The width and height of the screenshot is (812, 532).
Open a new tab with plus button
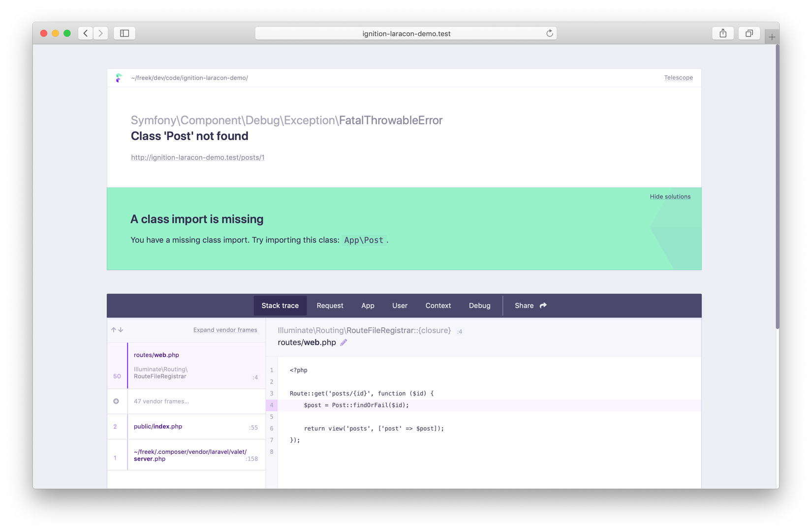(x=772, y=37)
